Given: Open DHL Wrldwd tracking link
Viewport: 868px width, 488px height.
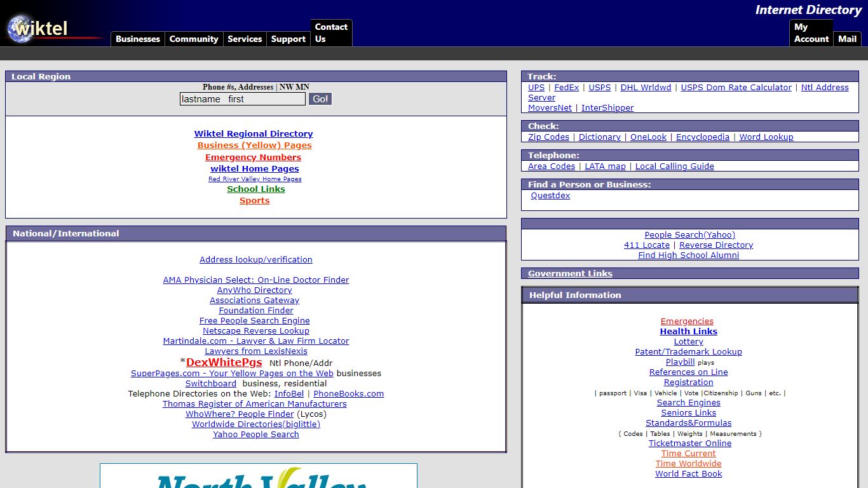Looking at the screenshot, I should pos(646,88).
